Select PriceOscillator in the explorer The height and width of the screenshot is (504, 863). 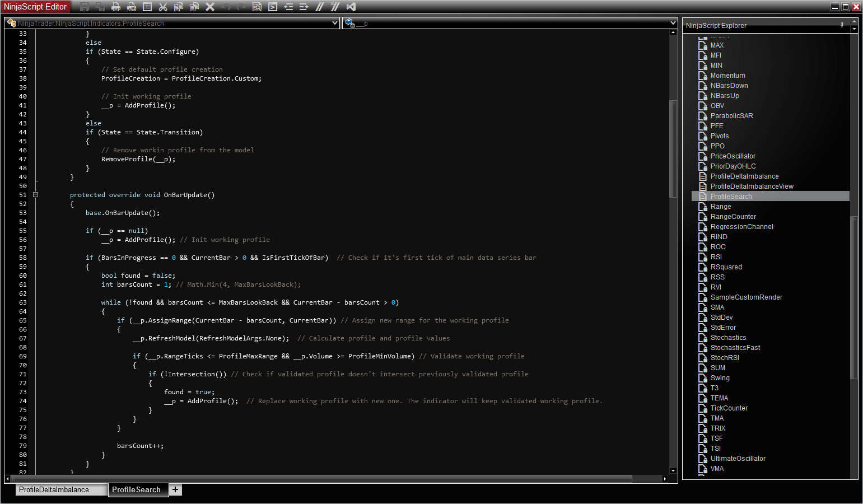point(733,156)
